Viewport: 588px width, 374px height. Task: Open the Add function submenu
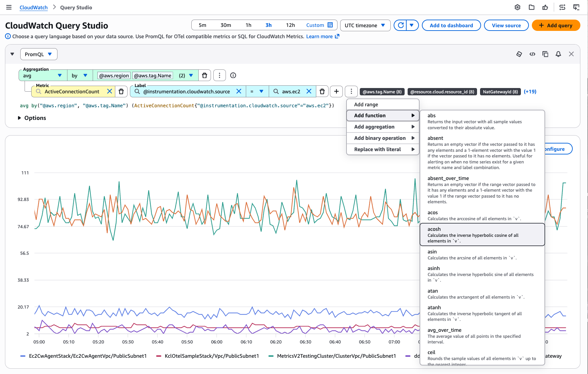click(383, 116)
